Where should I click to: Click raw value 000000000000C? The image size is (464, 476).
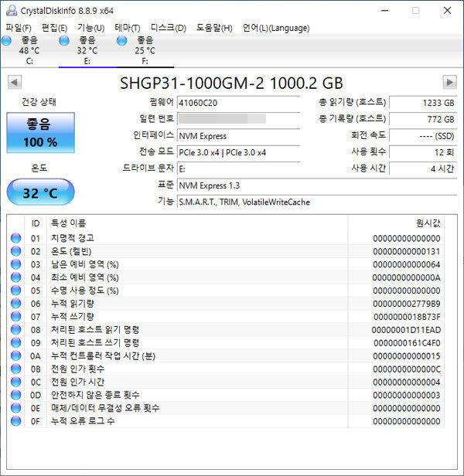point(407,369)
